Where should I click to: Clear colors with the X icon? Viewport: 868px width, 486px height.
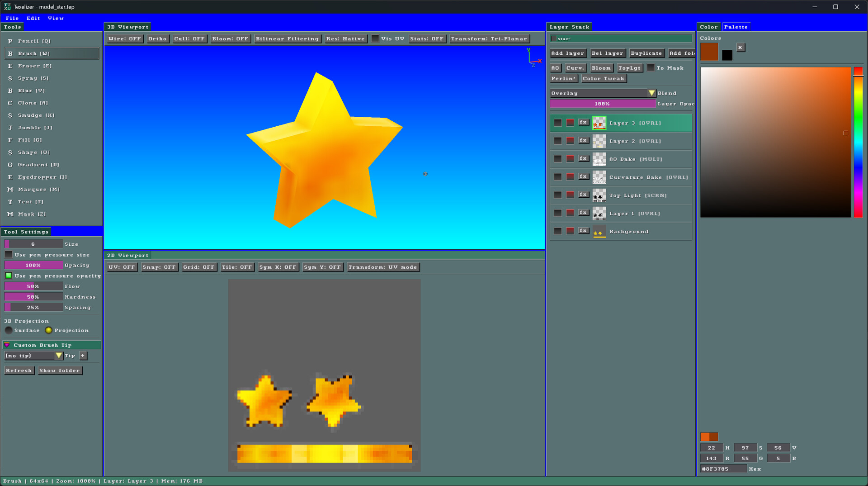740,48
